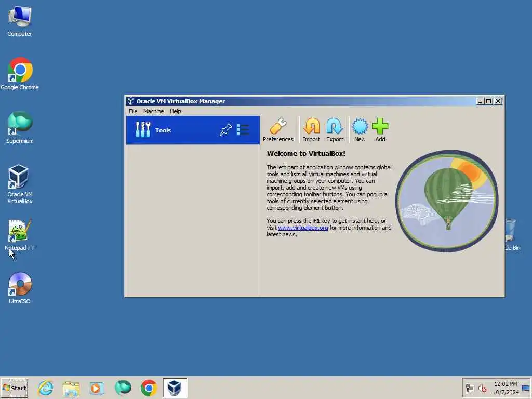Minimize the VirtualBox Manager window
The image size is (532, 399).
(x=480, y=101)
